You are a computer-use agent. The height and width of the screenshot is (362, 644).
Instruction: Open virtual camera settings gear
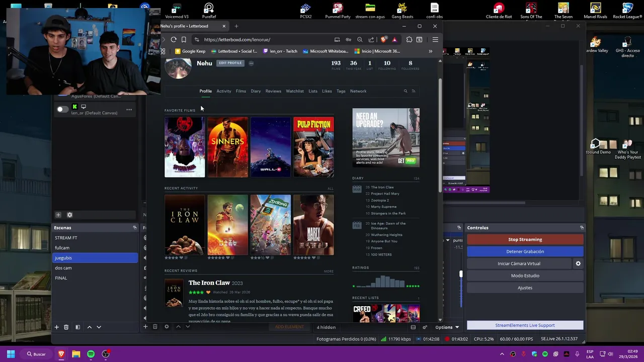(x=578, y=263)
